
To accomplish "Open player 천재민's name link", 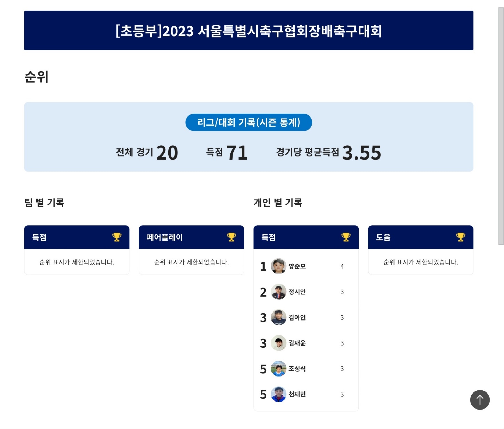I will pos(297,394).
